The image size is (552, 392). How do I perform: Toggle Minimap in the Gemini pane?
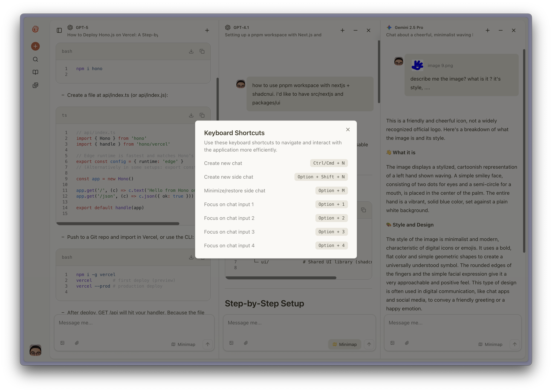point(490,344)
